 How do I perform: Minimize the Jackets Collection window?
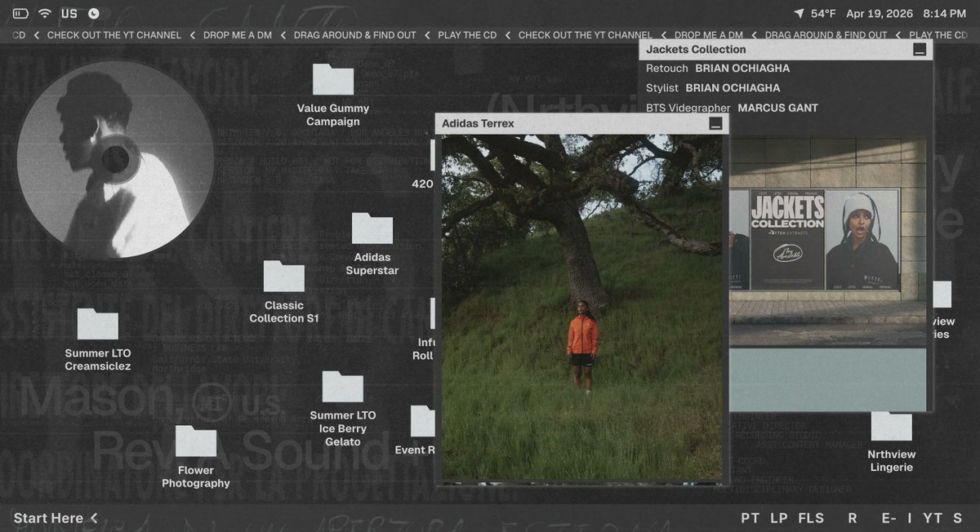click(920, 50)
